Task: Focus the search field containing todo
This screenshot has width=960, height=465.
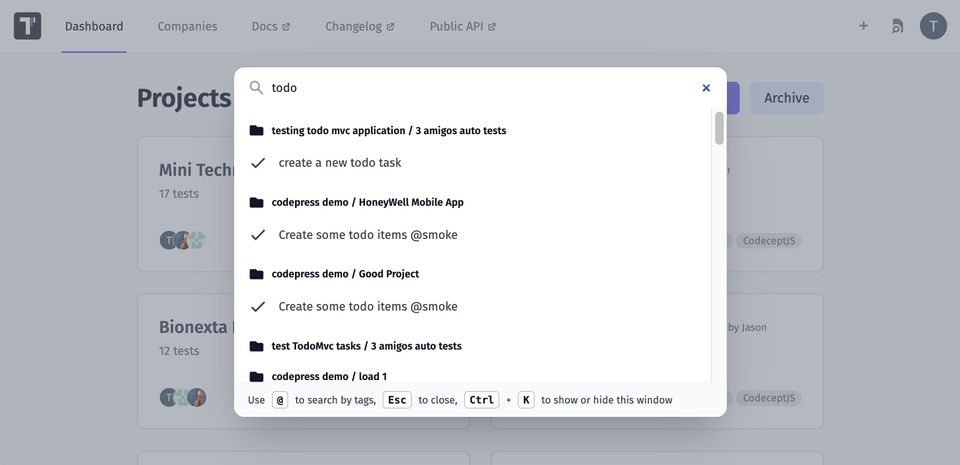Action: tap(481, 87)
